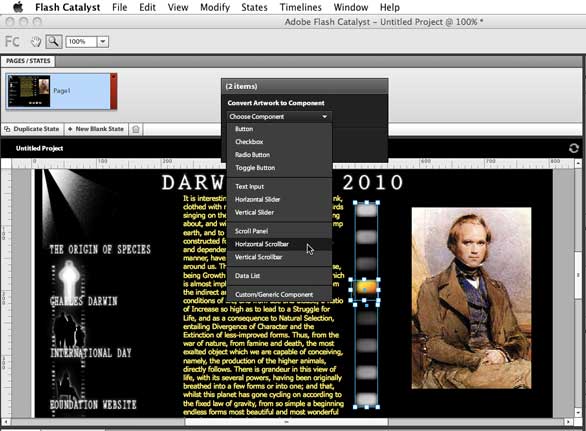Click CHARLES DARWIN navigation text
586x431 pixels.
click(x=84, y=301)
